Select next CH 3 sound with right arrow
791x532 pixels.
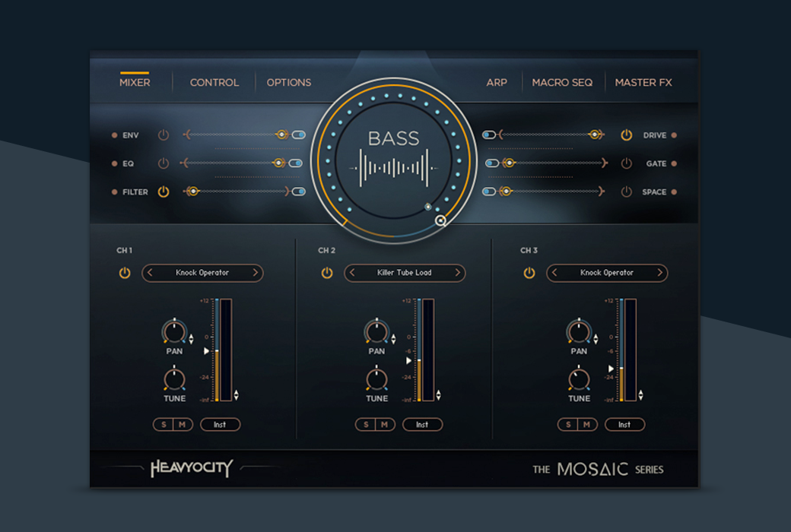(x=660, y=273)
